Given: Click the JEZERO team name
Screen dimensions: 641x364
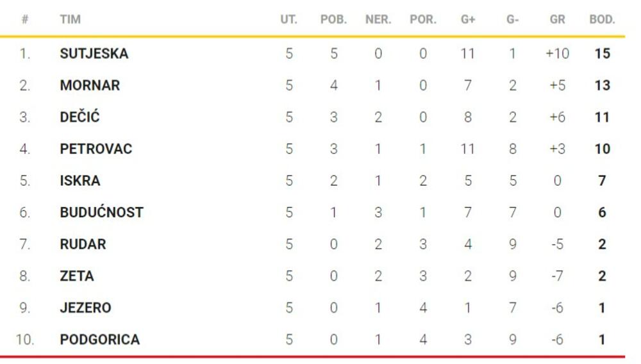Looking at the screenshot, I should (x=85, y=308).
